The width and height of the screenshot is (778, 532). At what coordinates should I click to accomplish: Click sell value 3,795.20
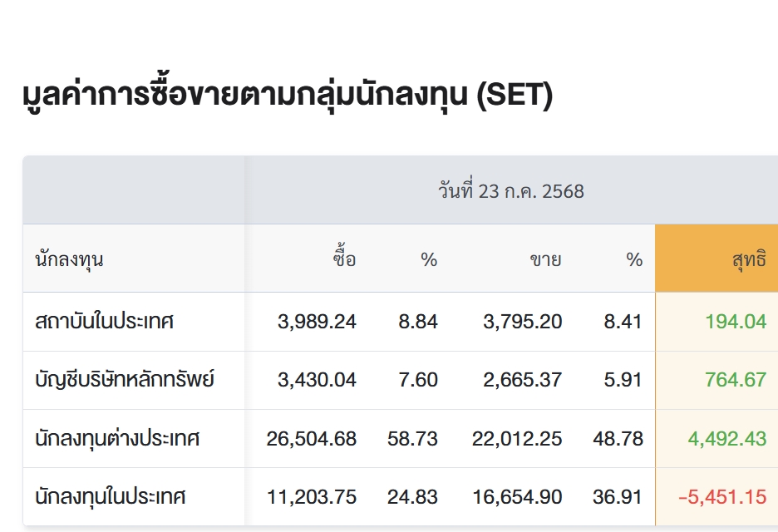point(523,322)
